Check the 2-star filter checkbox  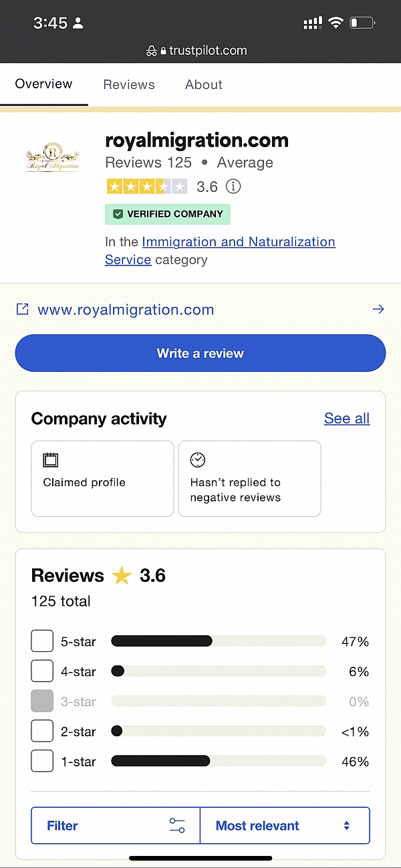click(x=42, y=732)
